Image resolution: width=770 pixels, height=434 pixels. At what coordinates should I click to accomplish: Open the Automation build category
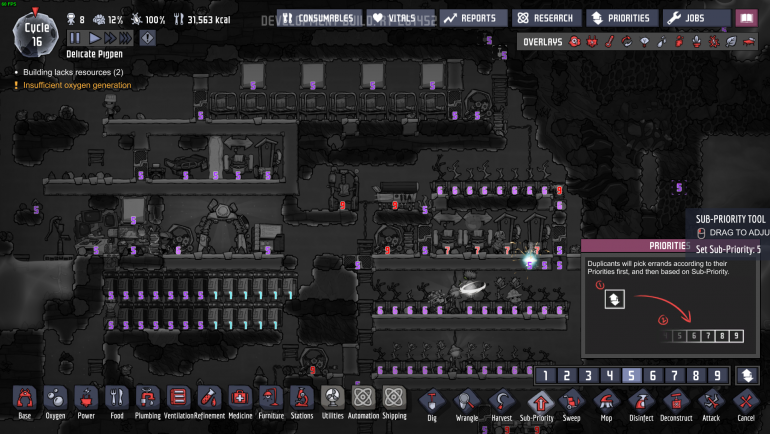363,403
